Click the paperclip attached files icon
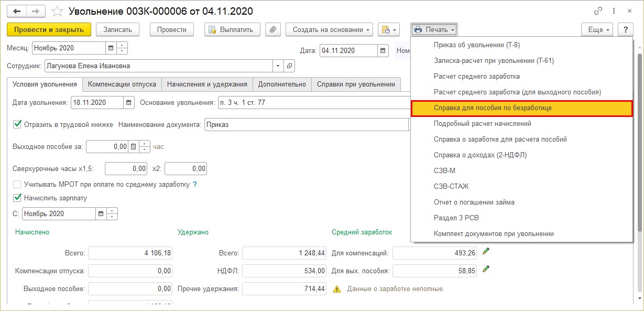Image resolution: width=644 pixels, height=311 pixels. pyautogui.click(x=272, y=30)
